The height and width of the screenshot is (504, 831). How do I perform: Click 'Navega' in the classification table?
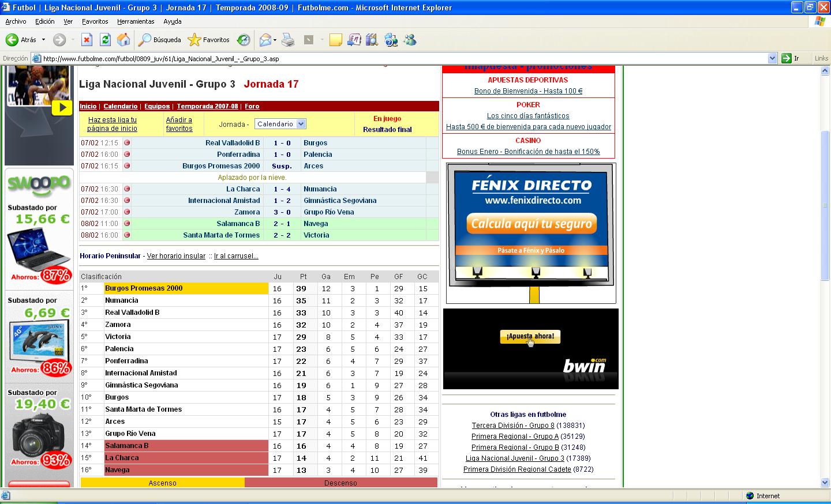[x=117, y=470]
